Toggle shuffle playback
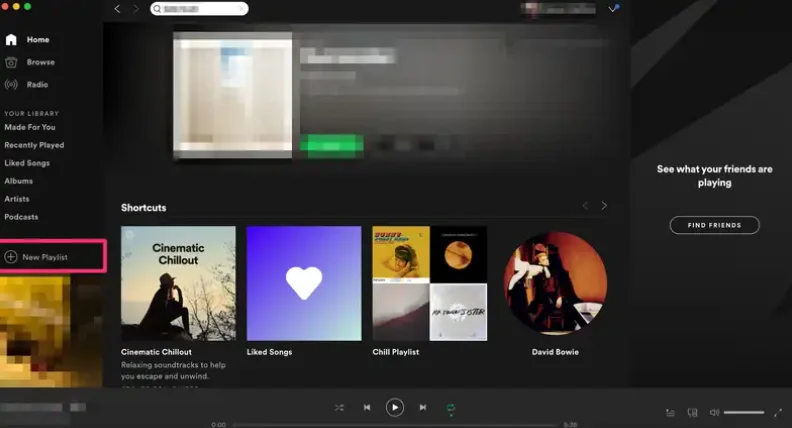The image size is (792, 428). coord(339,407)
